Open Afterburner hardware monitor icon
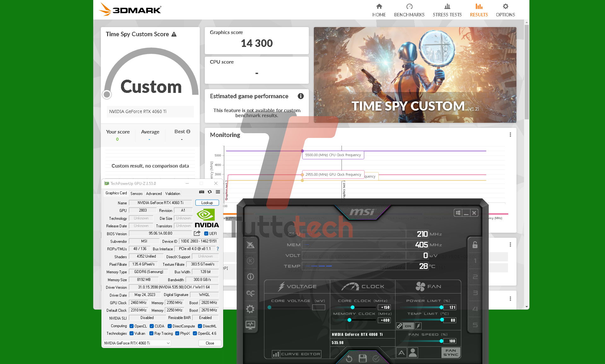The width and height of the screenshot is (605, 364). (250, 325)
